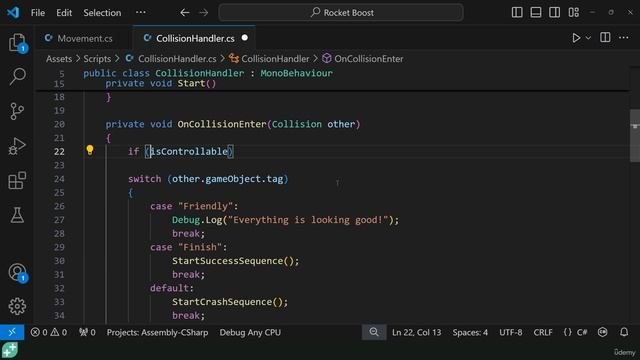Open the Source Control view
The height and width of the screenshot is (360, 640).
coord(17,111)
